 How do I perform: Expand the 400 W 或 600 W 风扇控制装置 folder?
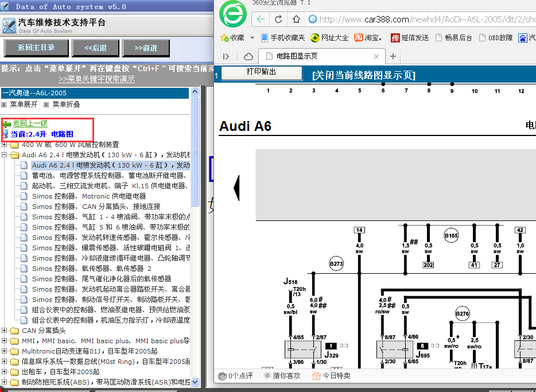click(x=5, y=145)
